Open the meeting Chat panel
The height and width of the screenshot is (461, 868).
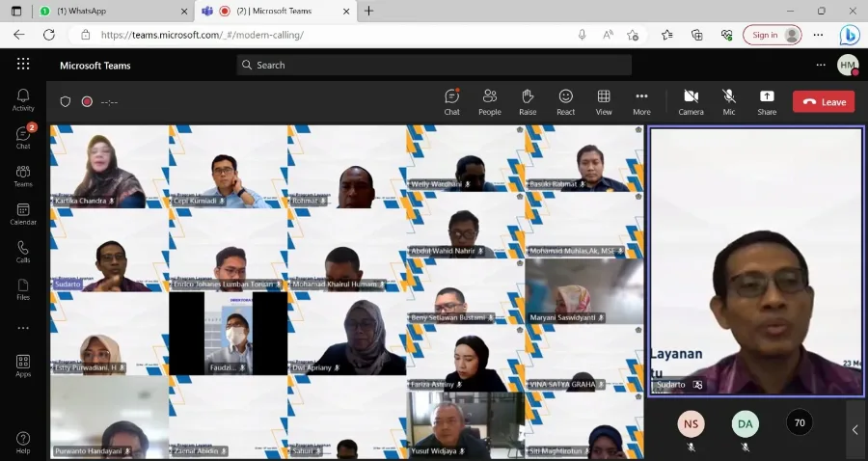pyautogui.click(x=451, y=102)
